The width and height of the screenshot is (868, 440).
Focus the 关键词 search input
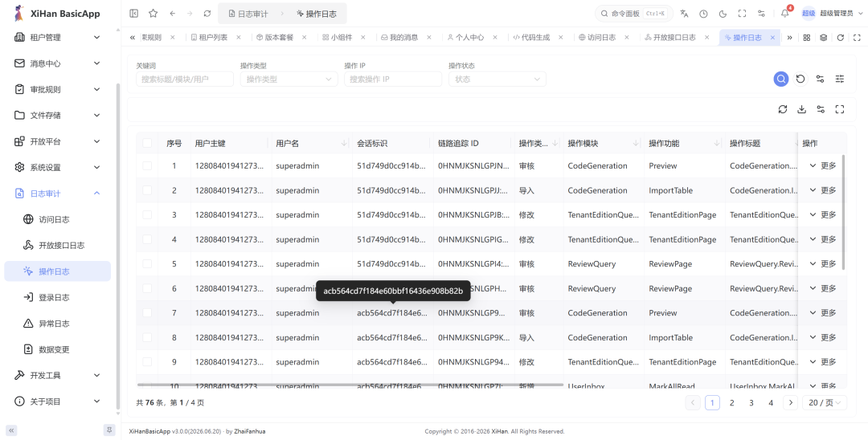coord(185,79)
